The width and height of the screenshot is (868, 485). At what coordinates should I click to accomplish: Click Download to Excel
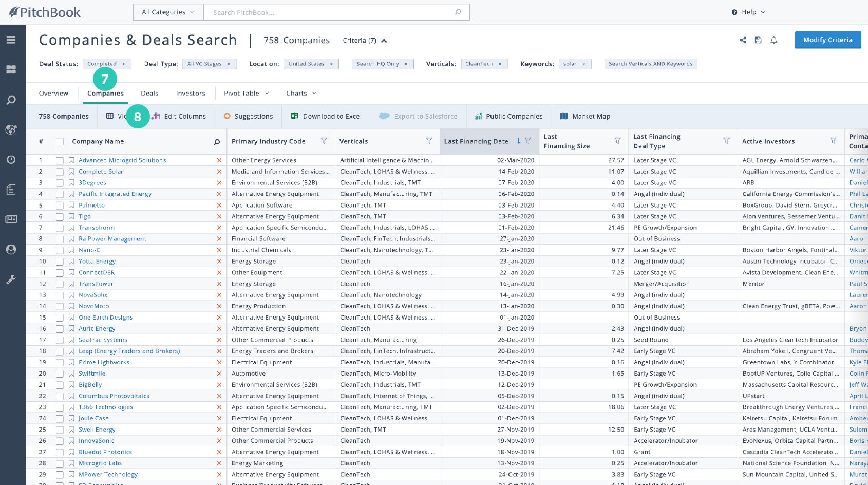point(326,116)
